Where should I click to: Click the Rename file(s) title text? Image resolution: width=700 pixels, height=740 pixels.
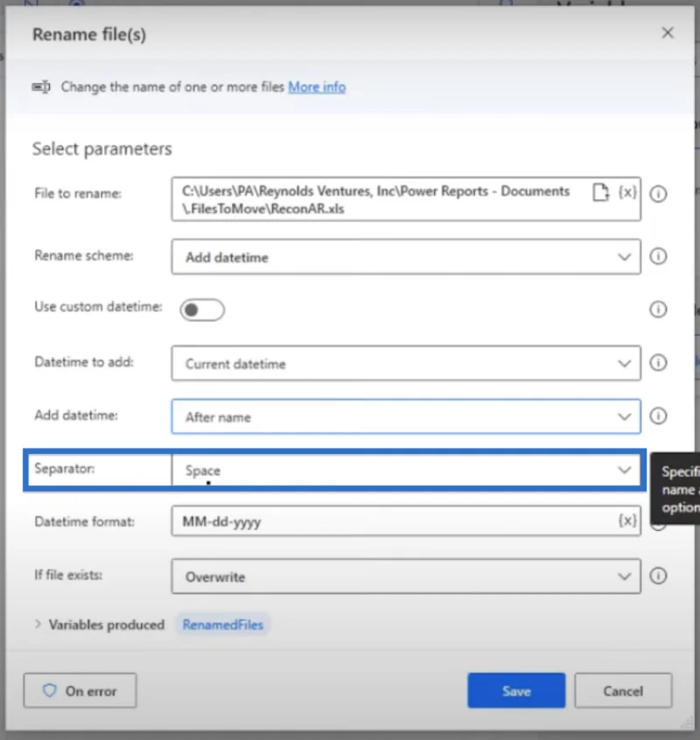coord(89,34)
